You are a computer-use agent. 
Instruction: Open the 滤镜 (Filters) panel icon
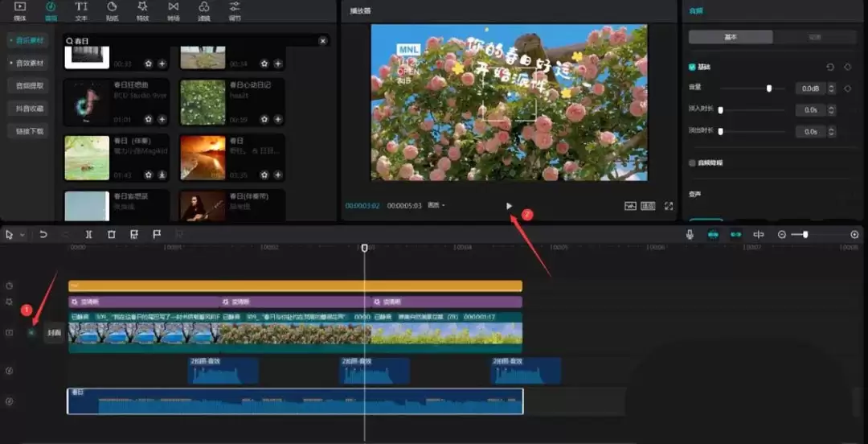tap(204, 10)
